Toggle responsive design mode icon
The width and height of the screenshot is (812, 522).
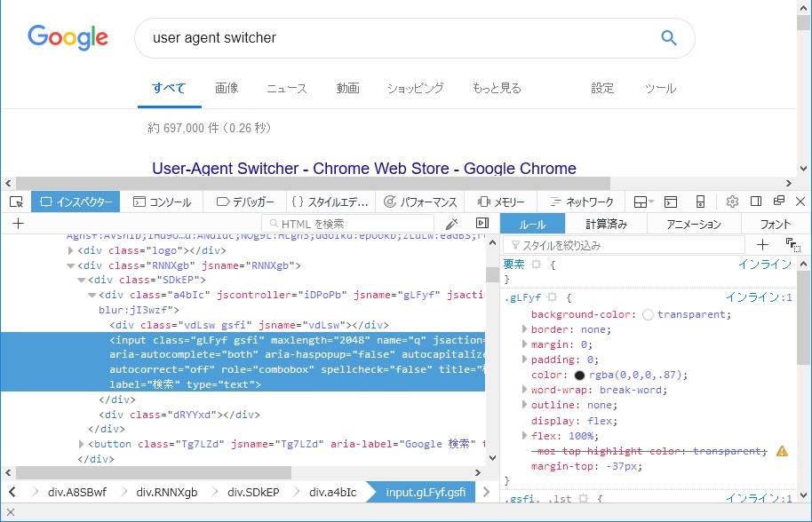[700, 202]
